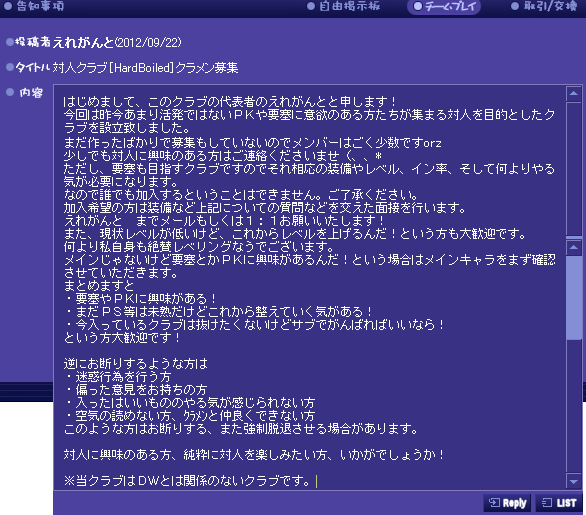
Task: Click in the message text area end
Action: coord(317,481)
